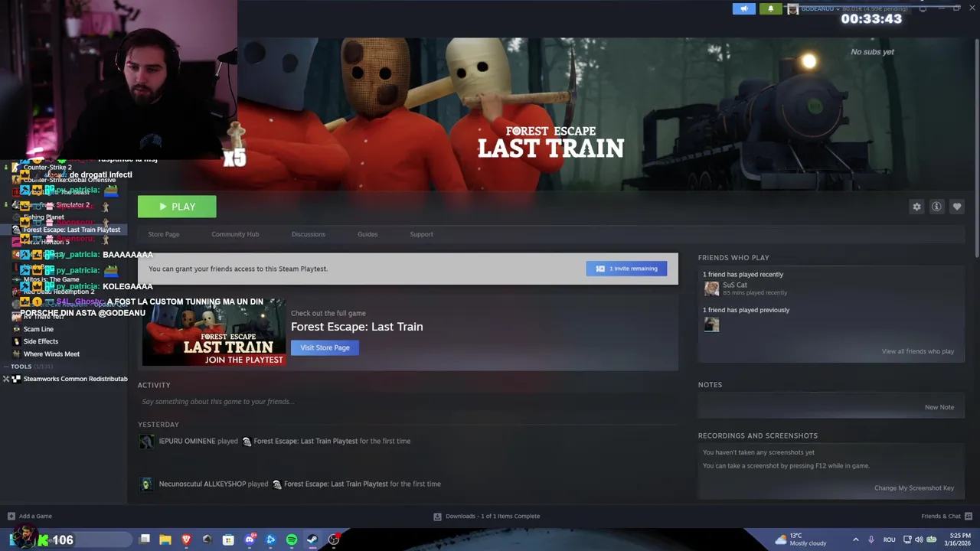The image size is (980, 551).
Task: Click Friends & Chat label
Action: tap(941, 516)
